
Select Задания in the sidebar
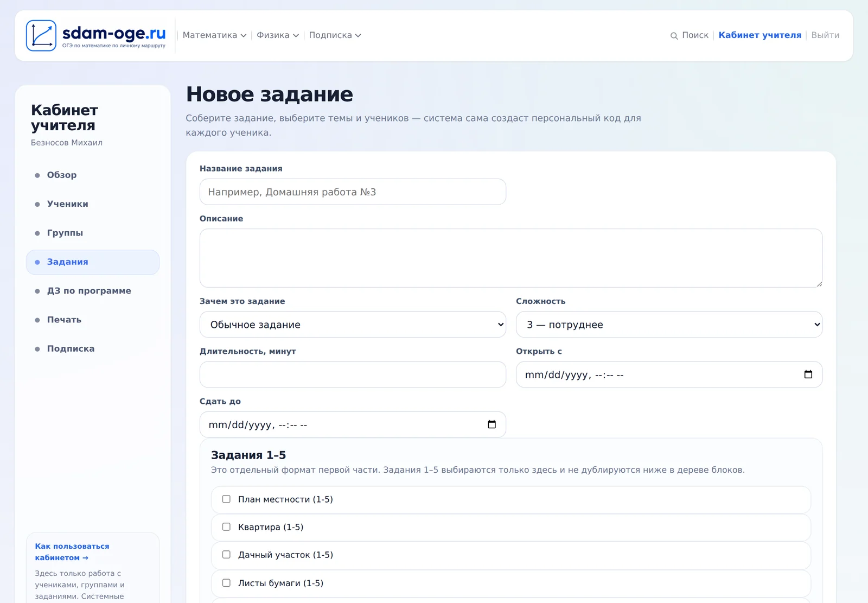pos(93,262)
